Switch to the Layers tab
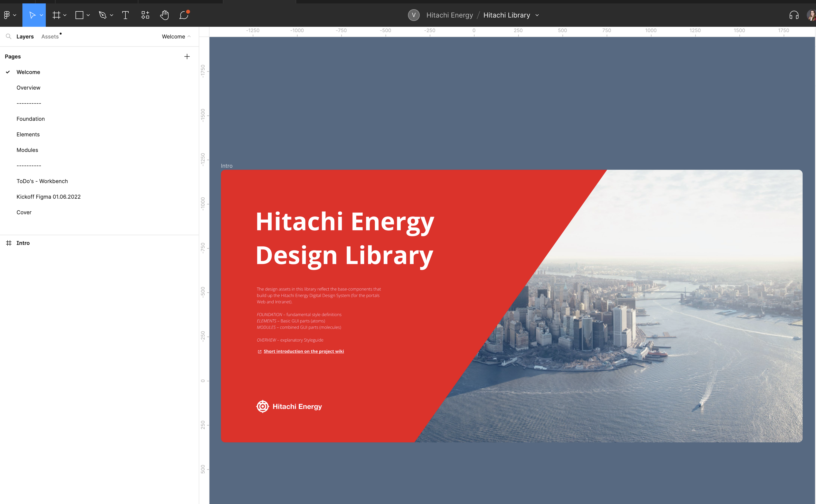The height and width of the screenshot is (504, 816). click(25, 37)
